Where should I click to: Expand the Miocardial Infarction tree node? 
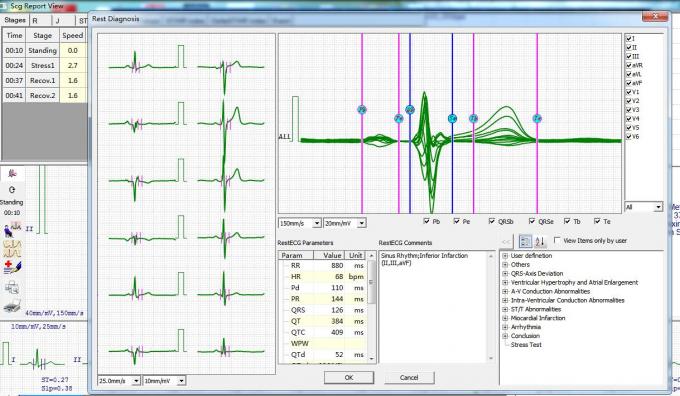click(x=505, y=318)
